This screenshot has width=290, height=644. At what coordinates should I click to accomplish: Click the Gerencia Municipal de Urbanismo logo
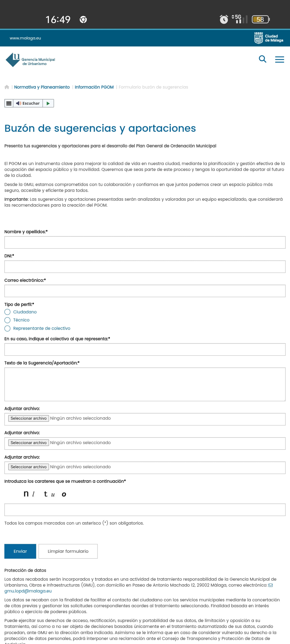tap(30, 60)
